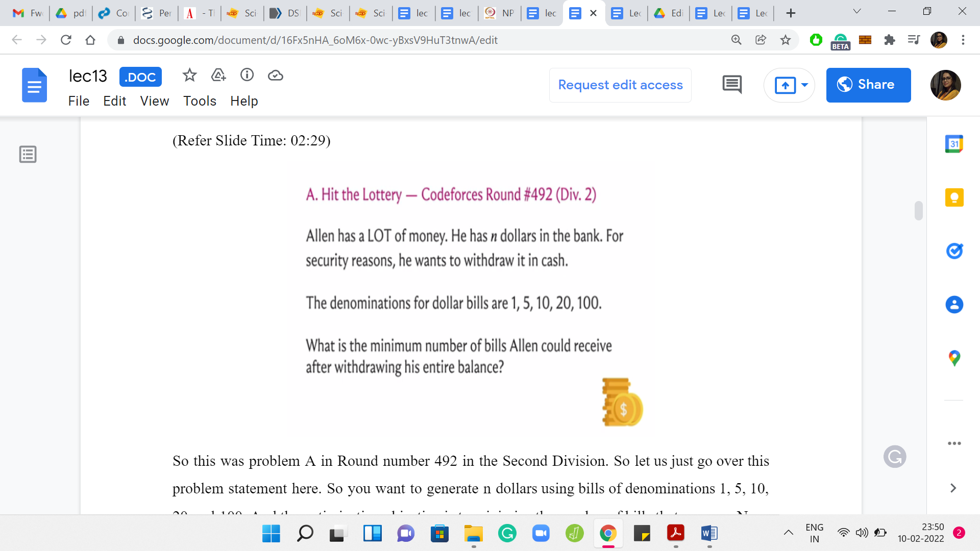Click the document vertical scrollbar thumb
This screenshot has width=980, height=551.
point(919,211)
